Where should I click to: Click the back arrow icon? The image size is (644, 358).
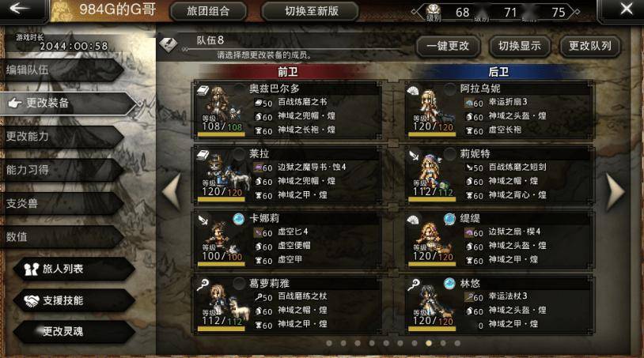pyautogui.click(x=18, y=8)
